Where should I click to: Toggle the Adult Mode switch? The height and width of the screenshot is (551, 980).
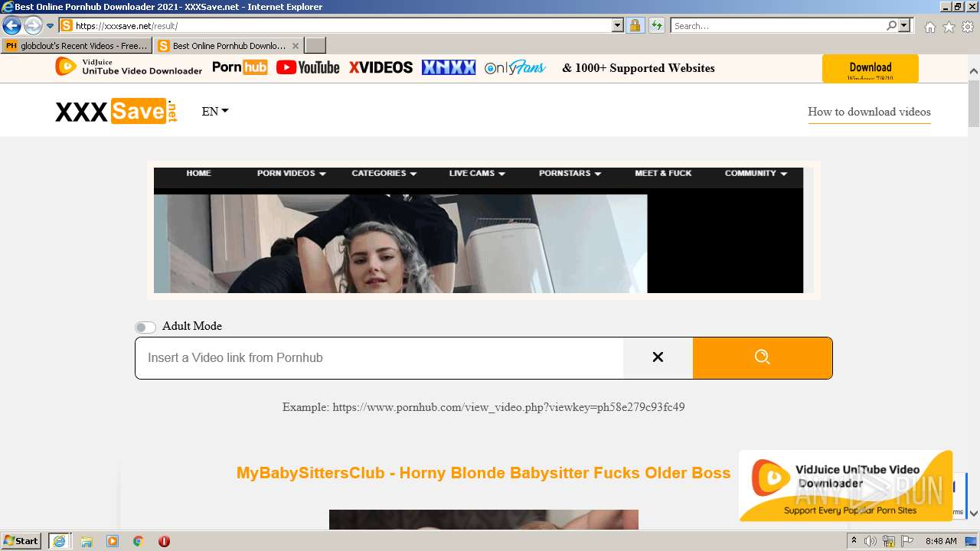[x=145, y=327]
